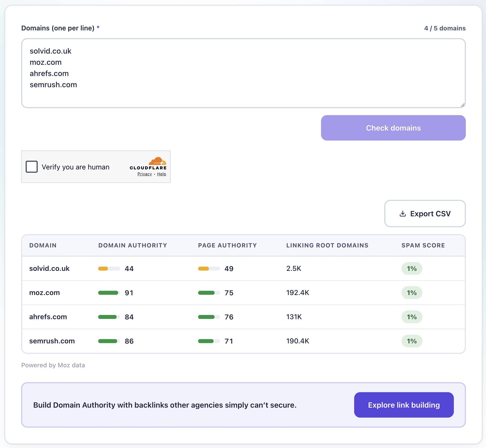Select semrush.com in the results table
The width and height of the screenshot is (486, 448).
pyautogui.click(x=52, y=341)
